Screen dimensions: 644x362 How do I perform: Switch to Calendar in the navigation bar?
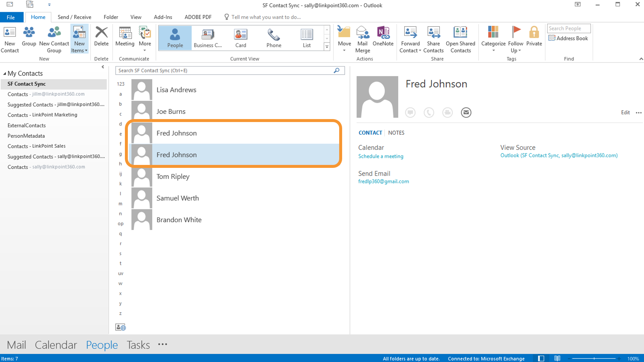click(56, 345)
